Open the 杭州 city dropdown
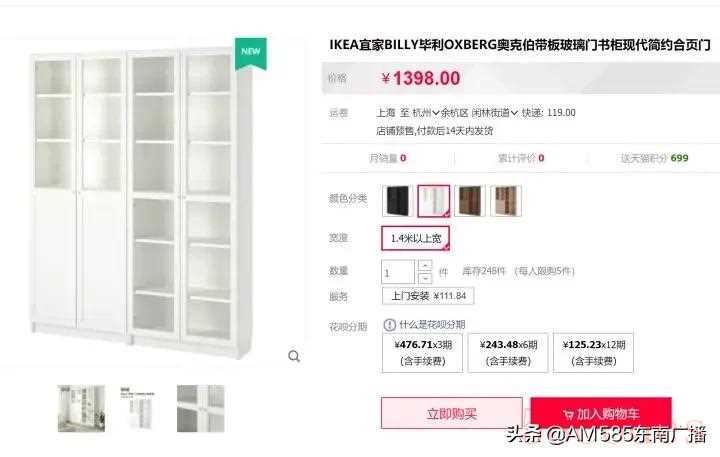 click(426, 113)
